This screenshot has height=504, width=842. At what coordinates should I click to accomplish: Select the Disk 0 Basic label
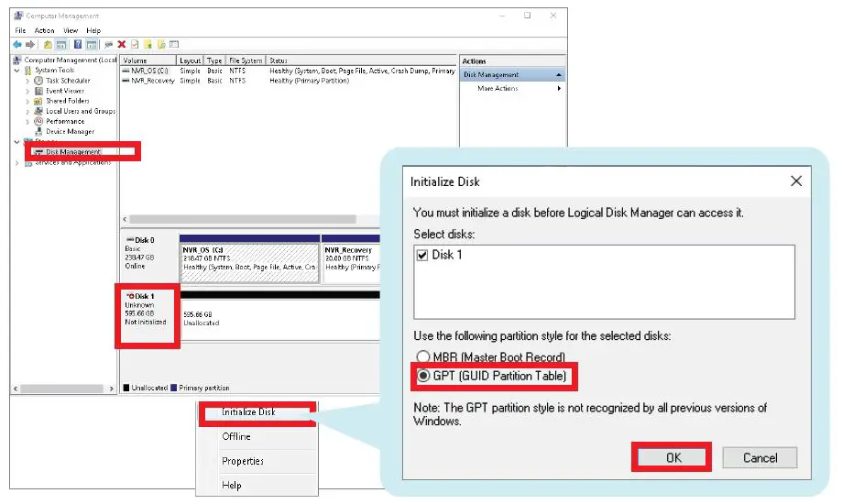tap(148, 259)
